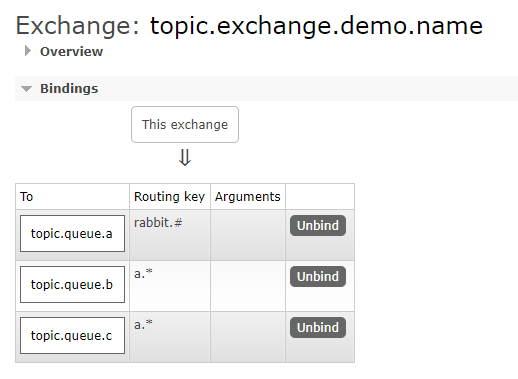Unbind topic.queue.a from the exchange
This screenshot has height=379, width=518.
[318, 225]
